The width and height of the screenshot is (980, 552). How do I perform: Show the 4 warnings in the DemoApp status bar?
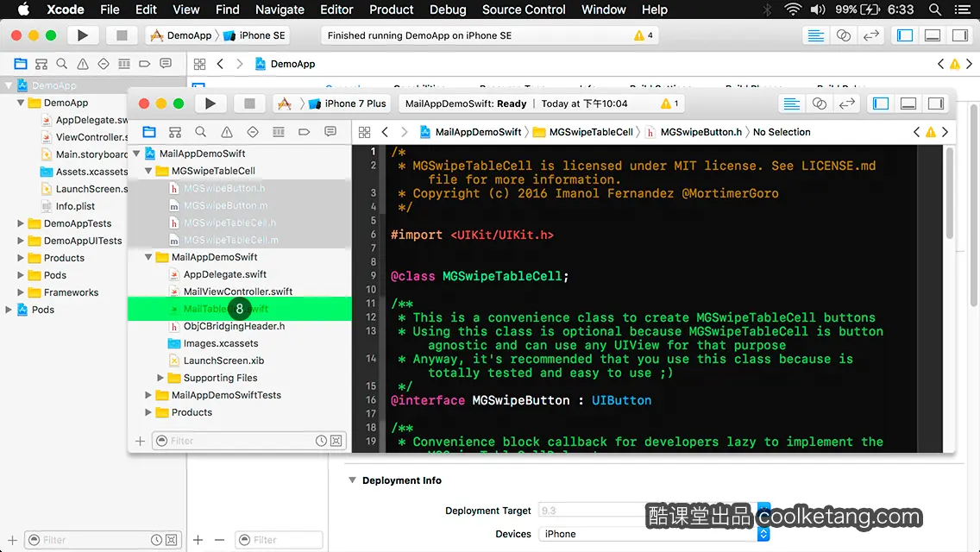pos(644,35)
